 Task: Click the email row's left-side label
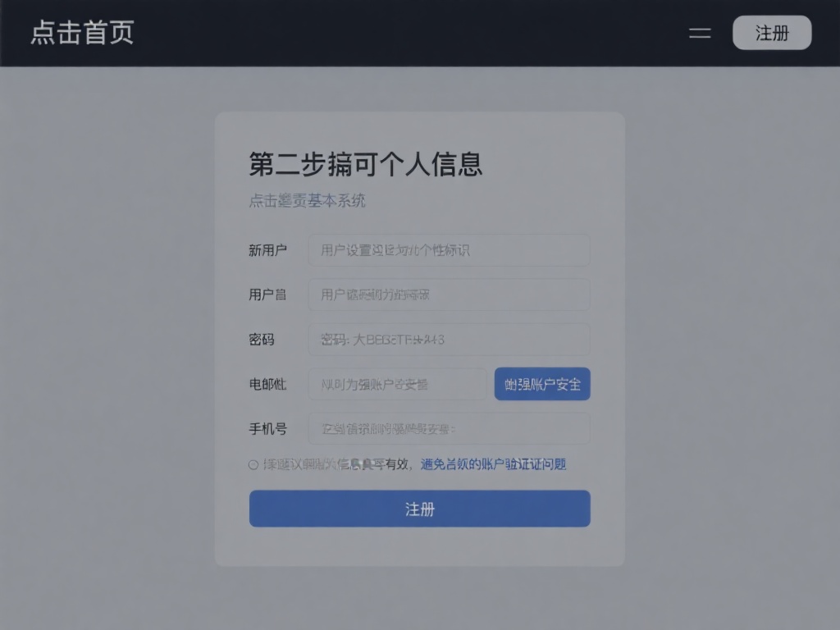coord(267,384)
